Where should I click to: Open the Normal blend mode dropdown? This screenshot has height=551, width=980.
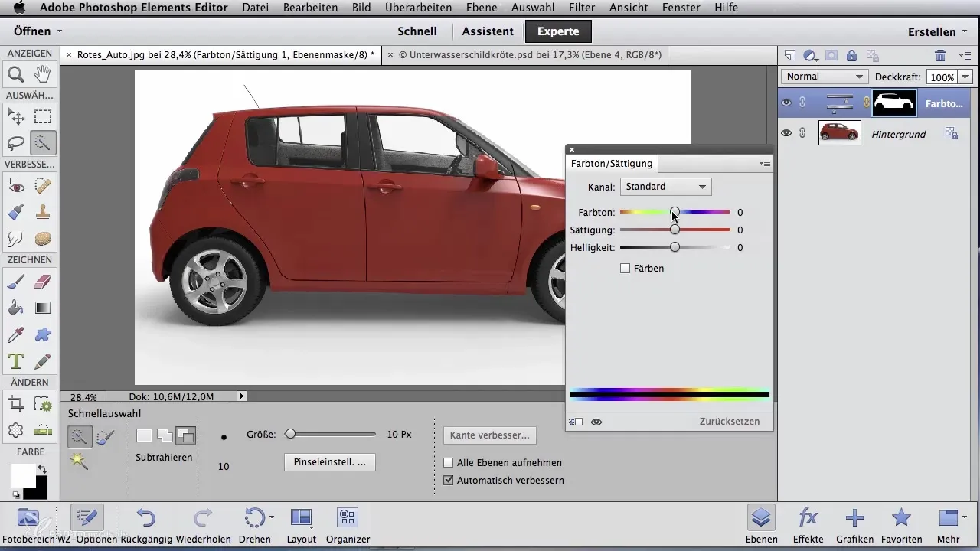[x=824, y=77]
